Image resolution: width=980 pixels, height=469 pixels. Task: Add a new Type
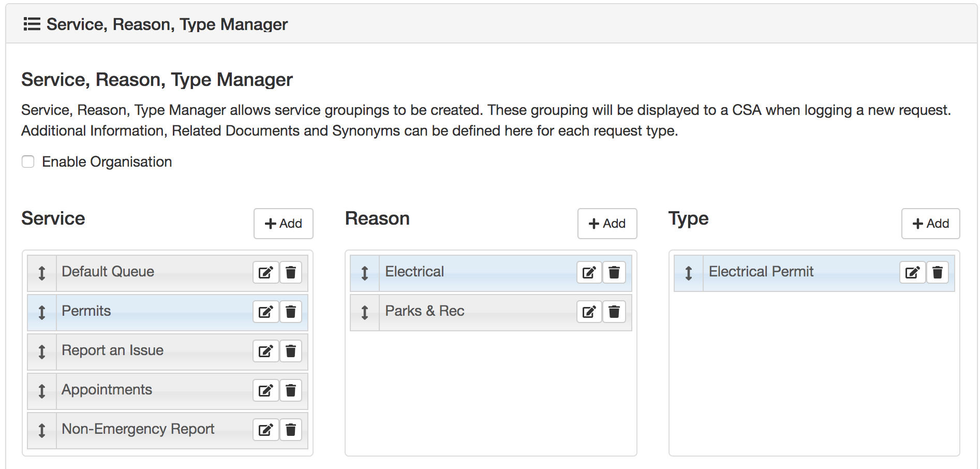[930, 224]
